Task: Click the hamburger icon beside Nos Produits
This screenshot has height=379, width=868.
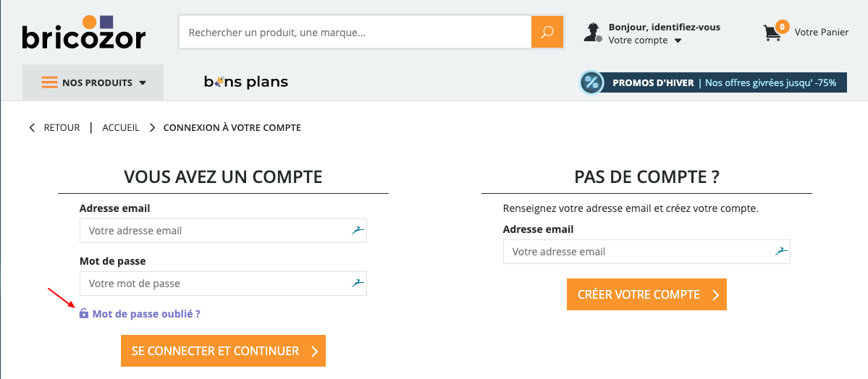Action: (x=49, y=83)
